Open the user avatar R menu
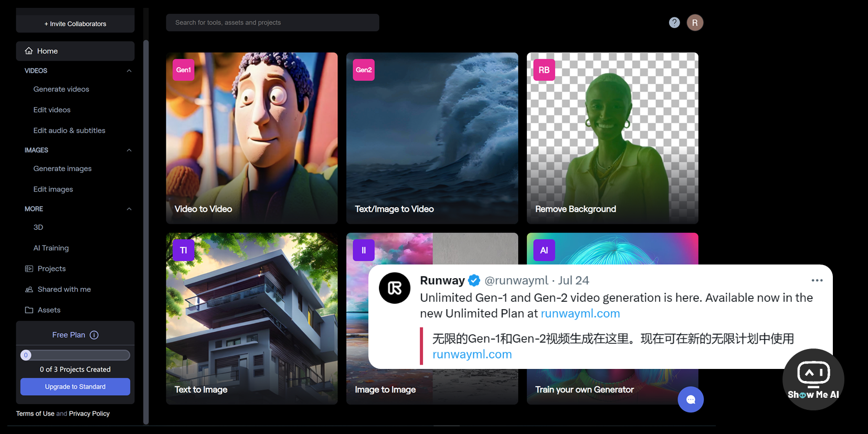 695,23
